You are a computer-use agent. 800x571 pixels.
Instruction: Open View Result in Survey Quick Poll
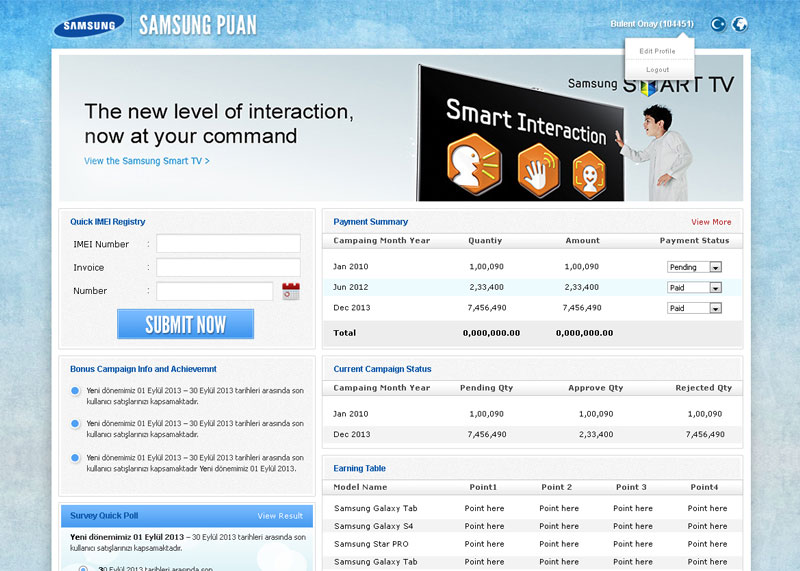pos(280,516)
